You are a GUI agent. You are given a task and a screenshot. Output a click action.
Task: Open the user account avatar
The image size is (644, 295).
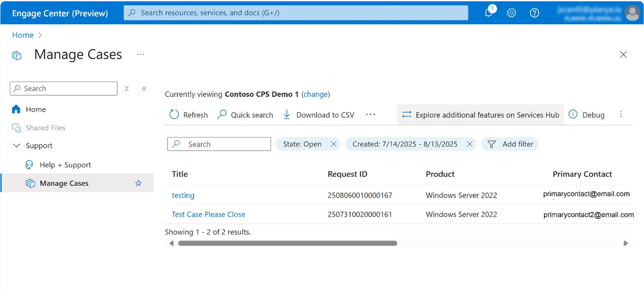coord(632,13)
